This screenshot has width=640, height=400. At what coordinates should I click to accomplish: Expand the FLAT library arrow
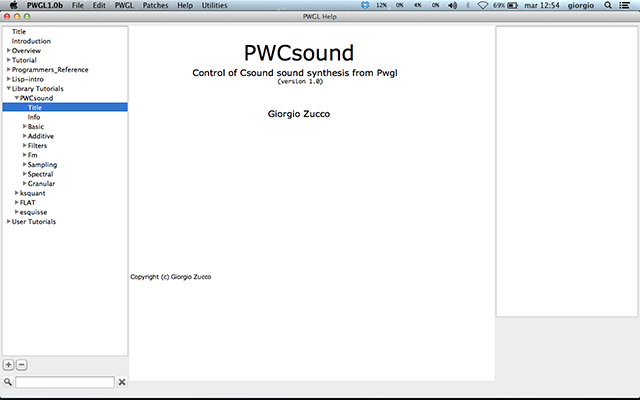[17, 202]
